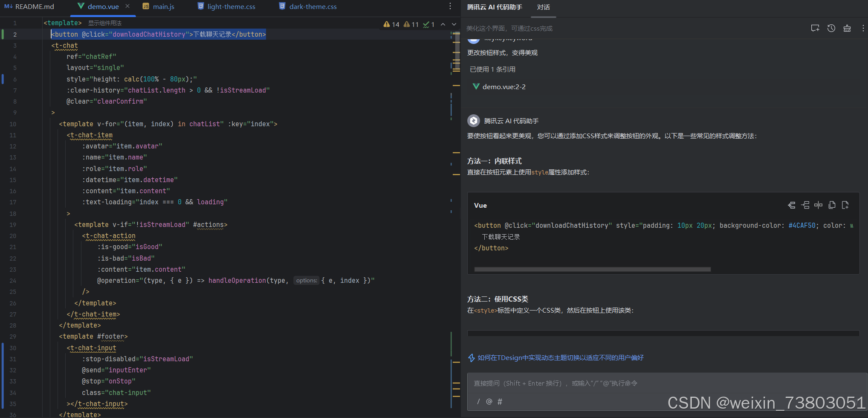Image resolution: width=868 pixels, height=418 pixels.
Task: Click CSS icon on dark-theme.css tab
Action: tap(282, 6)
